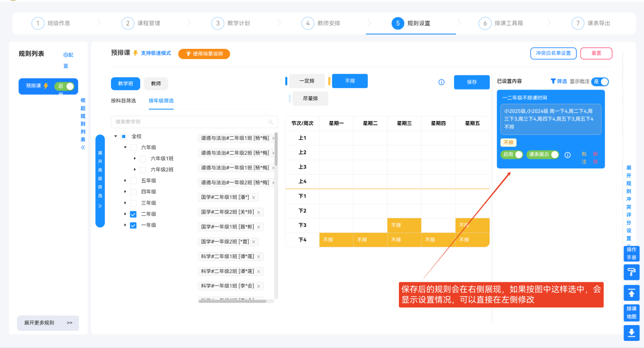This screenshot has width=644, height=348.
Task: Go to step 5 规则设置
Action: click(x=411, y=23)
